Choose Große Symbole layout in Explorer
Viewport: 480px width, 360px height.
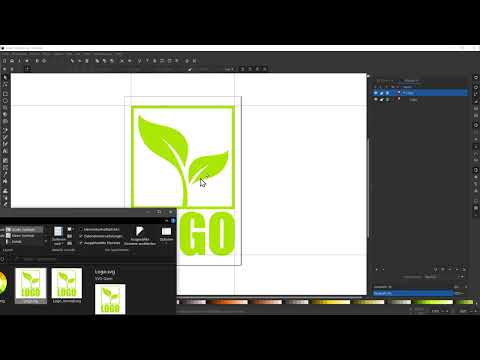click(24, 229)
